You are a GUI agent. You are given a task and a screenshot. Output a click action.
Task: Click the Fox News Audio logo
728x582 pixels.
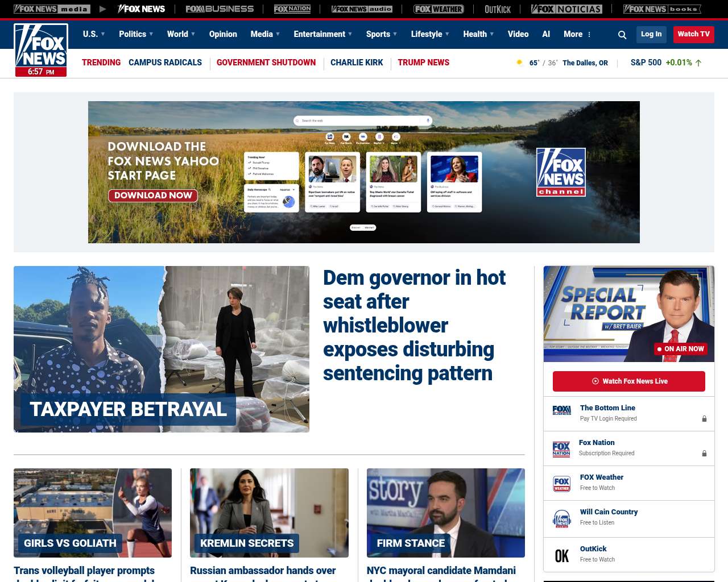(x=362, y=9)
